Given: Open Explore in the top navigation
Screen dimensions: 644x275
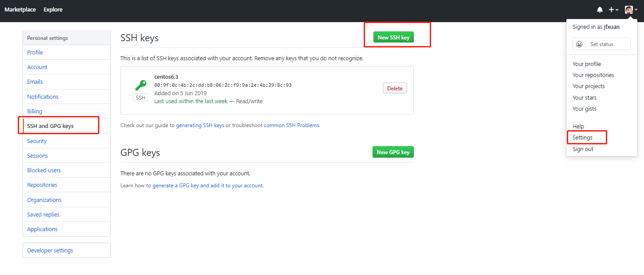Looking at the screenshot, I should pos(53,10).
